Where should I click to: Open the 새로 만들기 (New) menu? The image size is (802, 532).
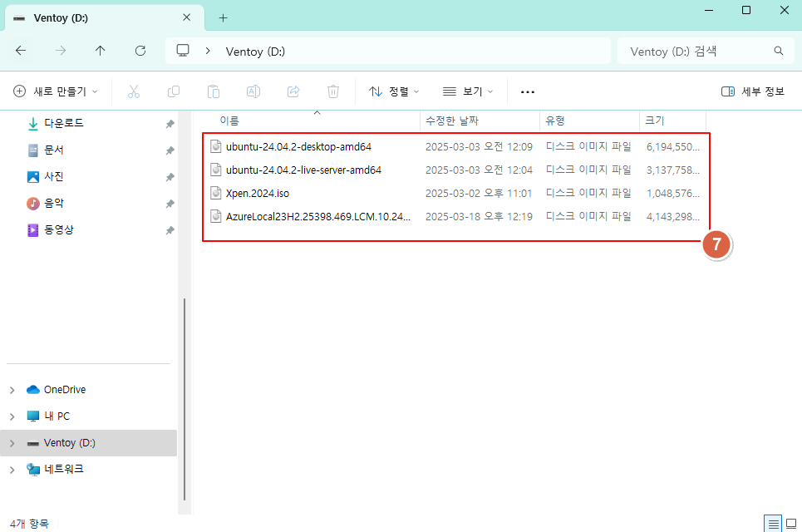click(55, 91)
